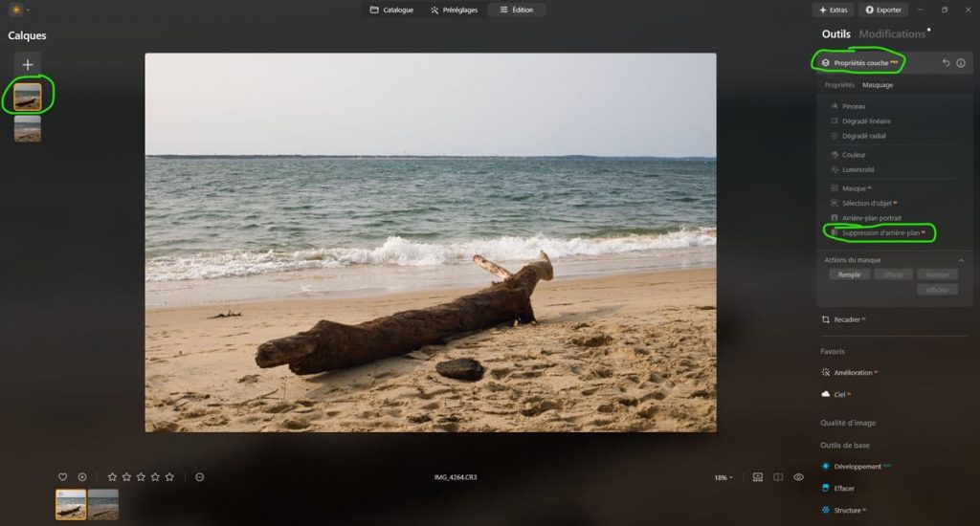Open the 18% zoom level dropdown

point(724,477)
